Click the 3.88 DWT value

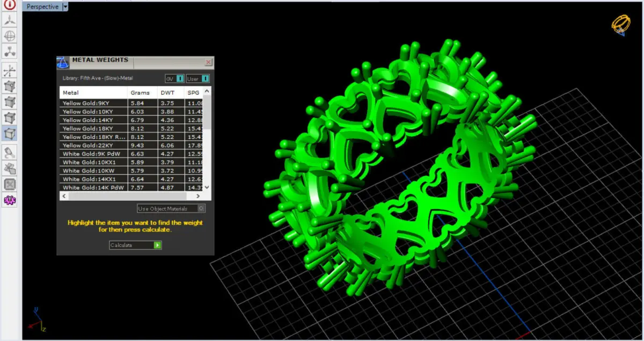[167, 112]
